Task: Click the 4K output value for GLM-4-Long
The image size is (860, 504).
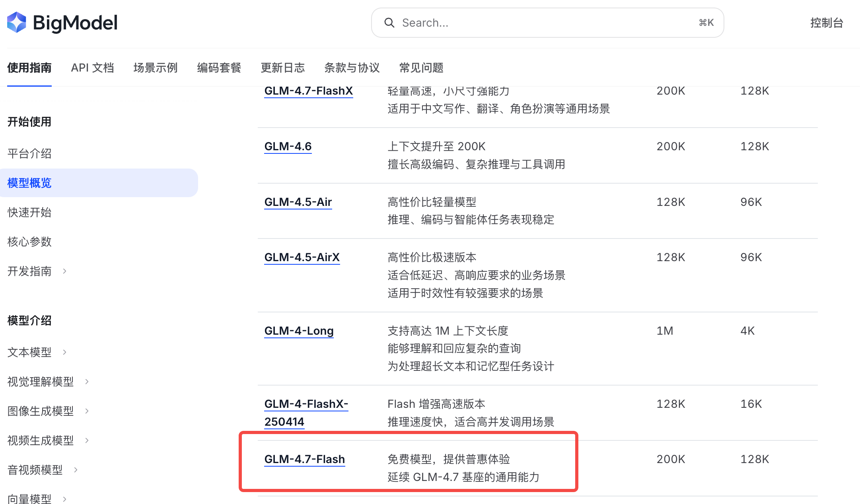Action: pyautogui.click(x=747, y=331)
